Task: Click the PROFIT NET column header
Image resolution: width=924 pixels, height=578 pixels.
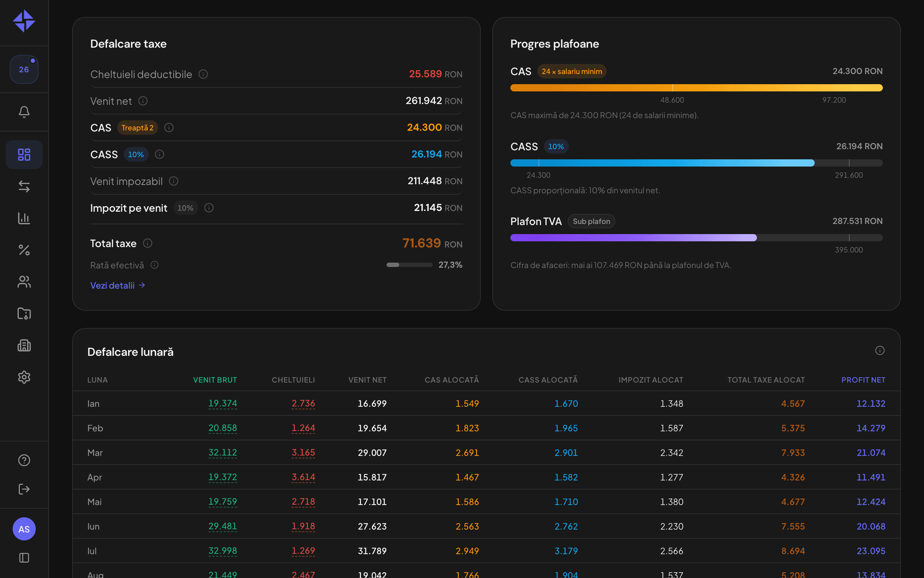Action: pyautogui.click(x=863, y=380)
